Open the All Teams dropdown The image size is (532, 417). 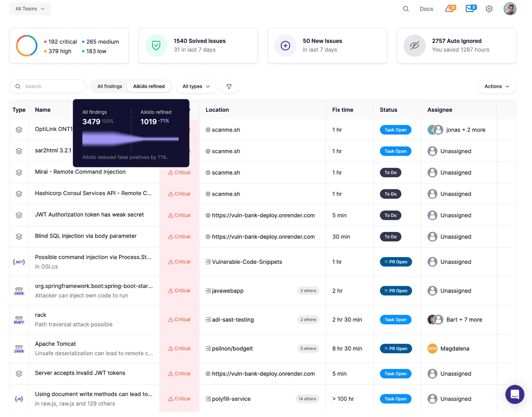click(x=30, y=9)
